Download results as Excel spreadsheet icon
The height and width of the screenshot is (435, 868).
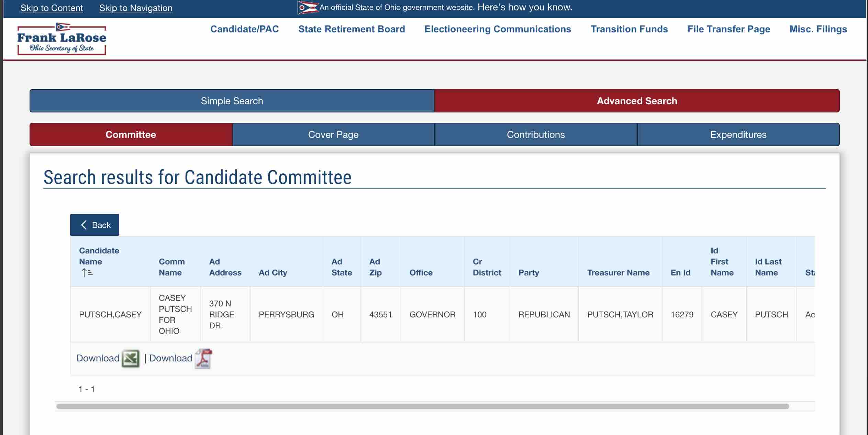point(131,359)
